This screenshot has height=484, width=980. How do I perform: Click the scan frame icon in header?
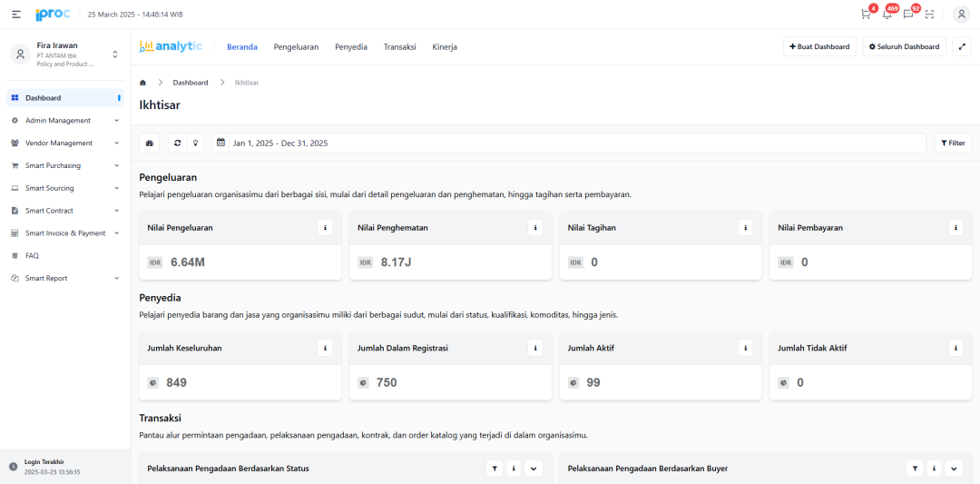(929, 15)
